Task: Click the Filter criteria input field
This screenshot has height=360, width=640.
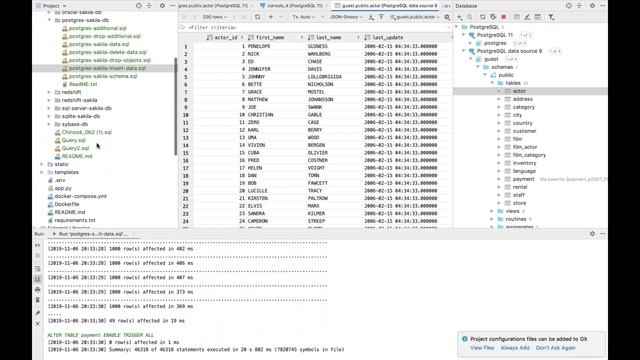Action: (x=316, y=27)
